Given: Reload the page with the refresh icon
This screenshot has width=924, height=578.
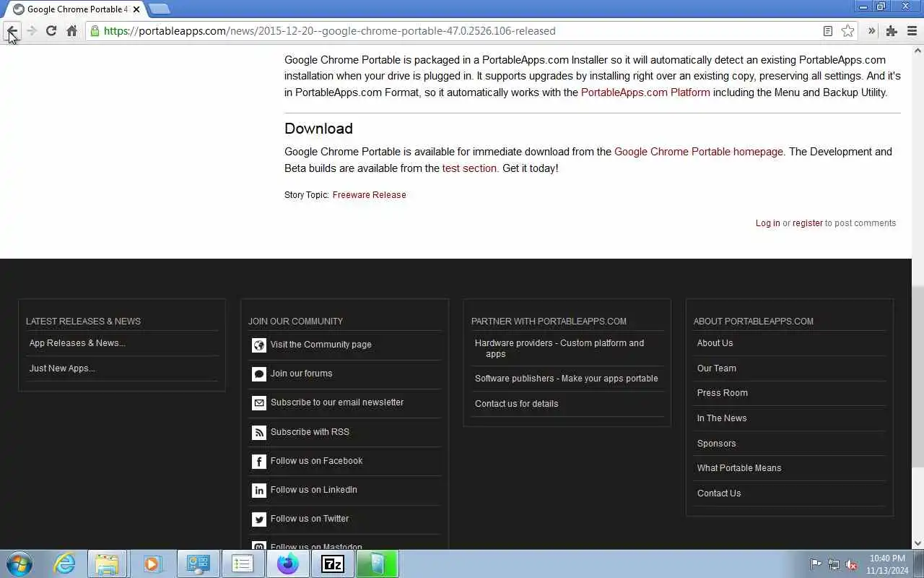Looking at the screenshot, I should [x=51, y=31].
